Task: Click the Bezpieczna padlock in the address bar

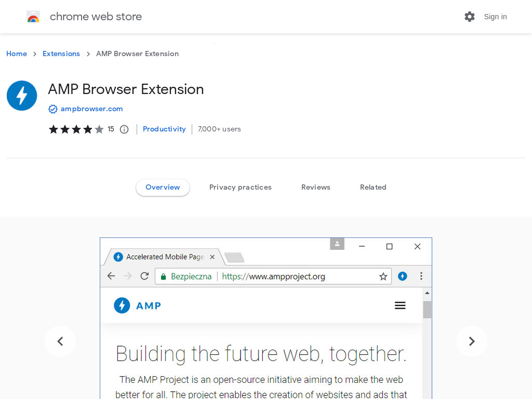Action: (x=163, y=276)
